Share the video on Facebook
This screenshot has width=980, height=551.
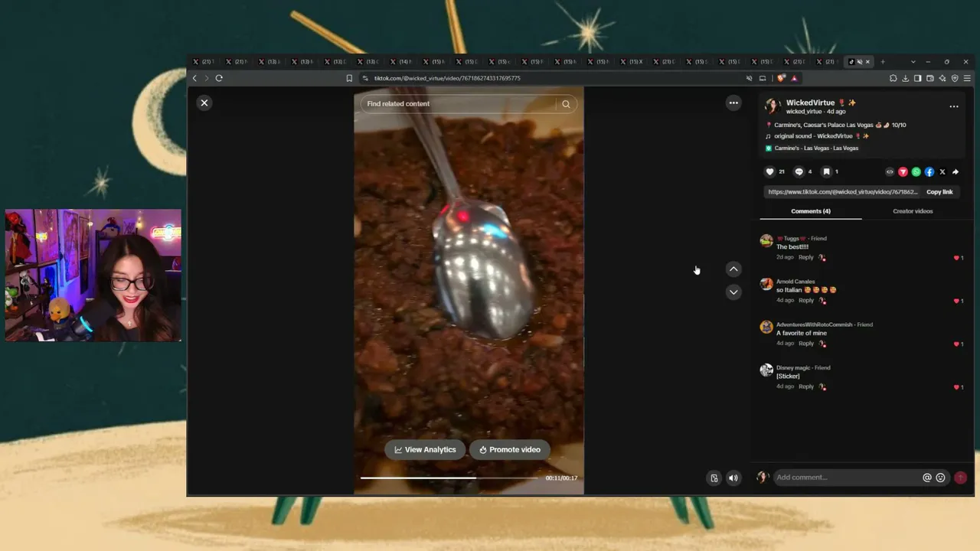pos(929,172)
